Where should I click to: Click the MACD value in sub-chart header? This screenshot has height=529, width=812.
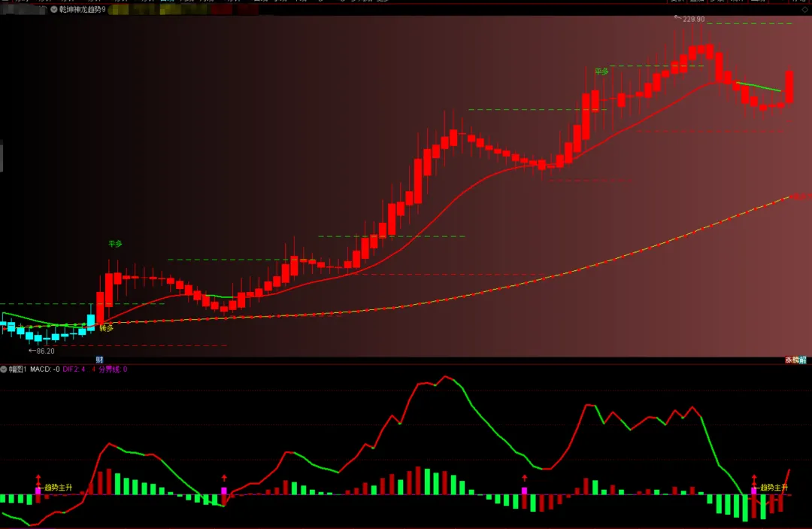tap(44, 369)
